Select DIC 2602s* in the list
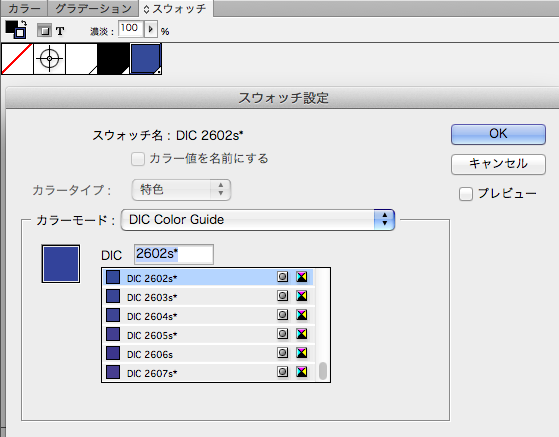 click(208, 277)
